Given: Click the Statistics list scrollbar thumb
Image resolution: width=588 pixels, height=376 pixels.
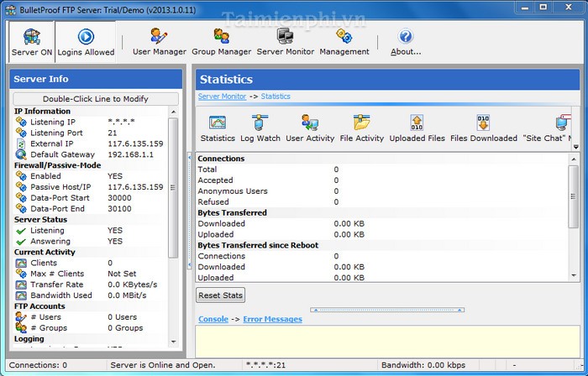Looking at the screenshot, I should 574,196.
